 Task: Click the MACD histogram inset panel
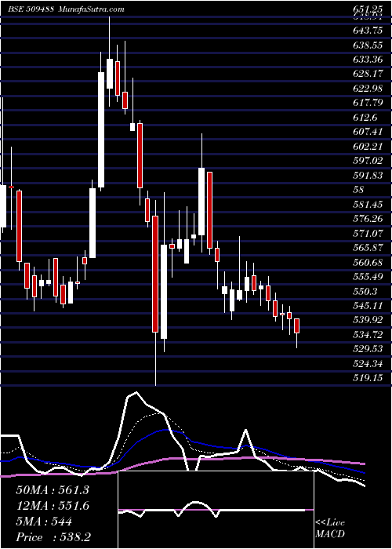[x=216, y=510]
